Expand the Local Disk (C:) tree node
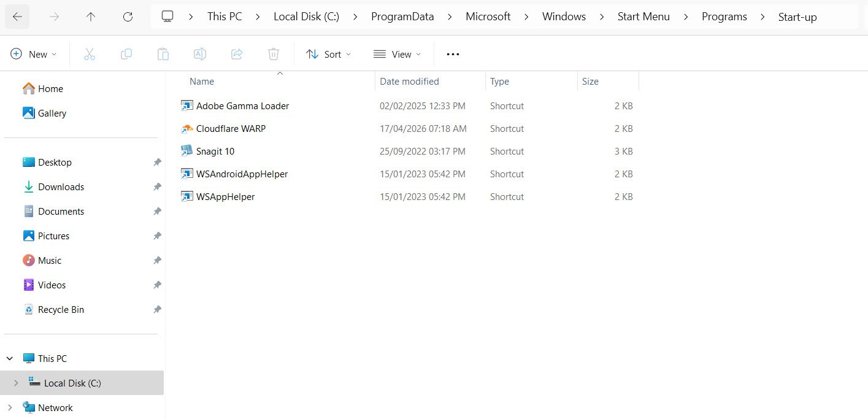This screenshot has width=868, height=419. (16, 383)
